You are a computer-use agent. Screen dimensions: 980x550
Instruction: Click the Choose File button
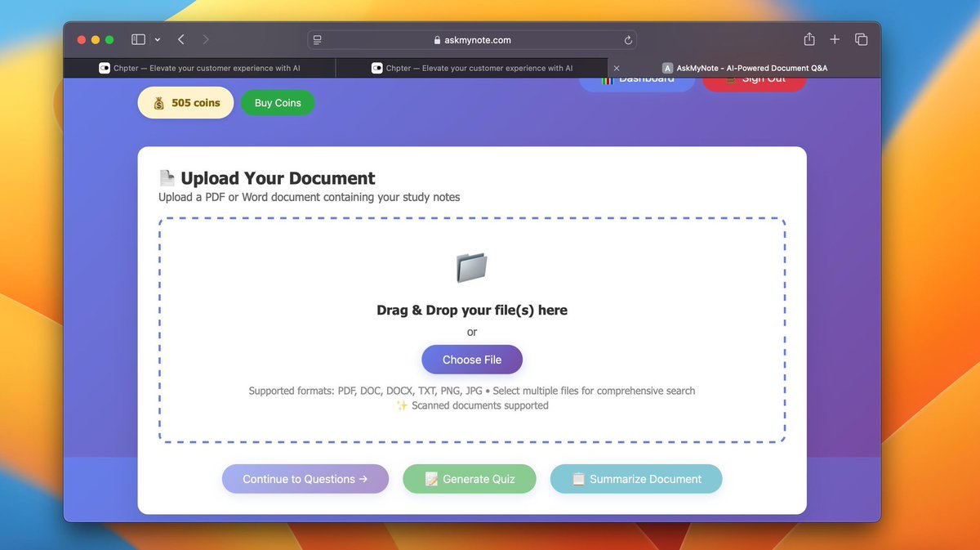[x=472, y=360]
